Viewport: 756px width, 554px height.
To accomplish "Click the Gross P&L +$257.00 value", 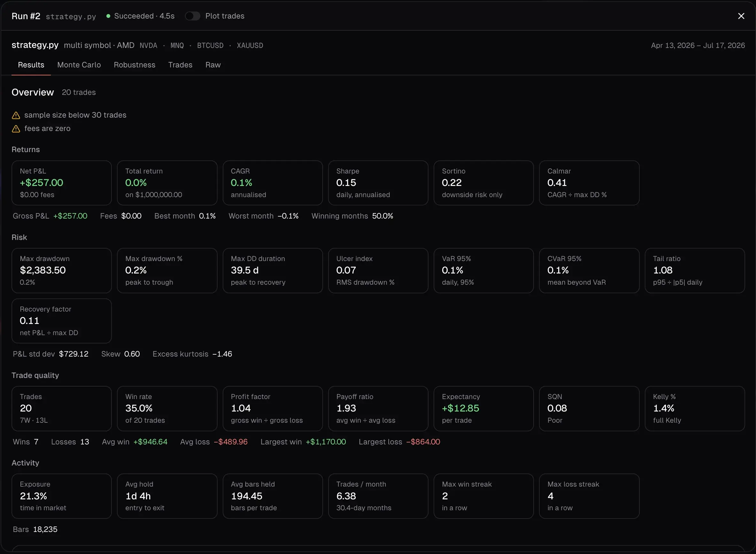I will click(x=70, y=216).
